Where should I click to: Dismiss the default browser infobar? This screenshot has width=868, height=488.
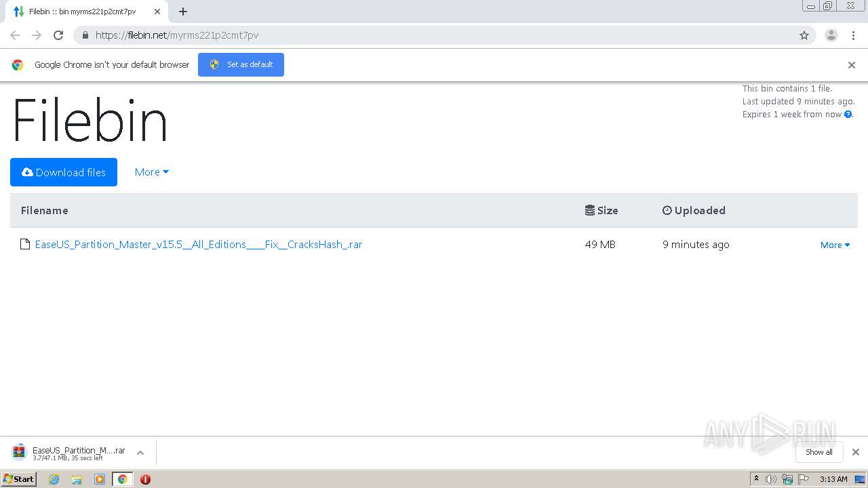[x=852, y=65]
